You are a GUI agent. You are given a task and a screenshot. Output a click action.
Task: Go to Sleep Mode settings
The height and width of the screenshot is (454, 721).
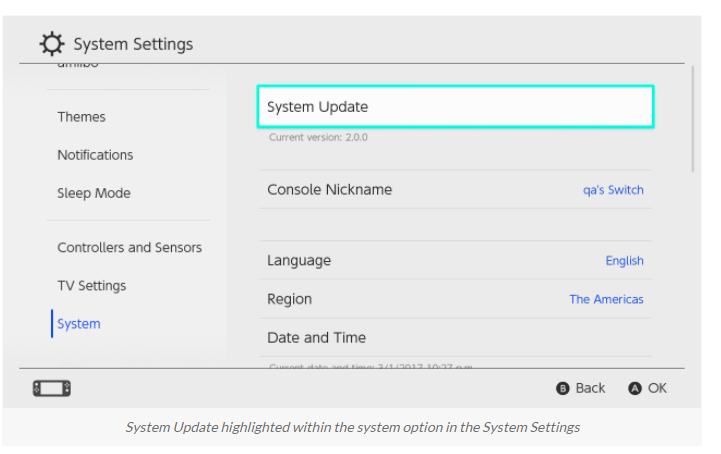click(94, 193)
